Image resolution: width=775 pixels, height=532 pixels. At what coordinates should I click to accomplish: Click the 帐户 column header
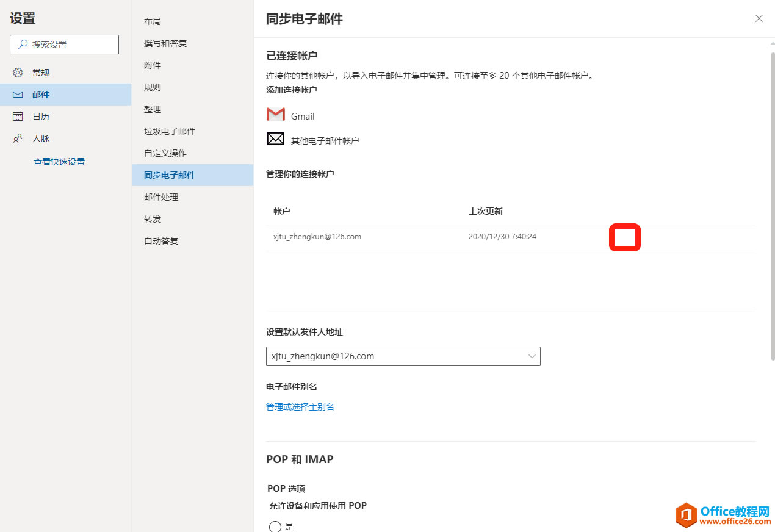(282, 211)
